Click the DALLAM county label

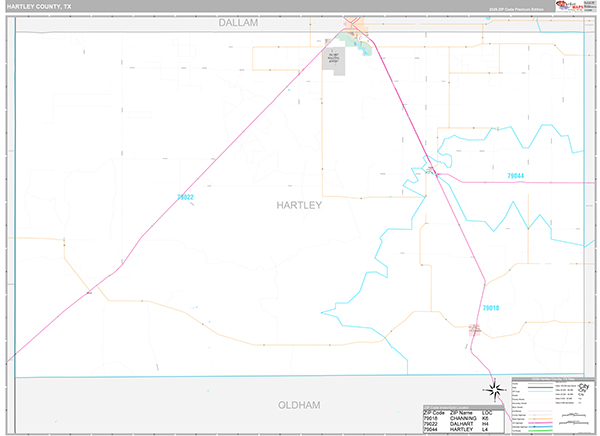tap(239, 21)
